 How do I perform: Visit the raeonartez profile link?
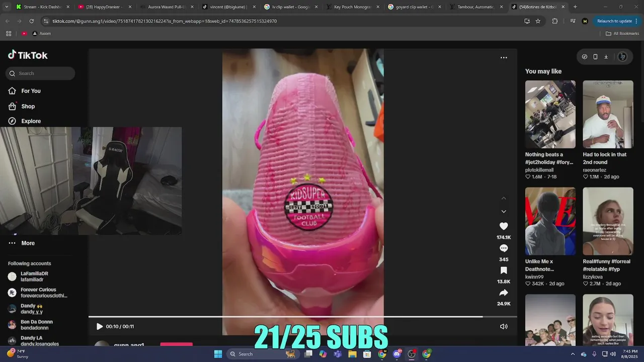tap(595, 170)
